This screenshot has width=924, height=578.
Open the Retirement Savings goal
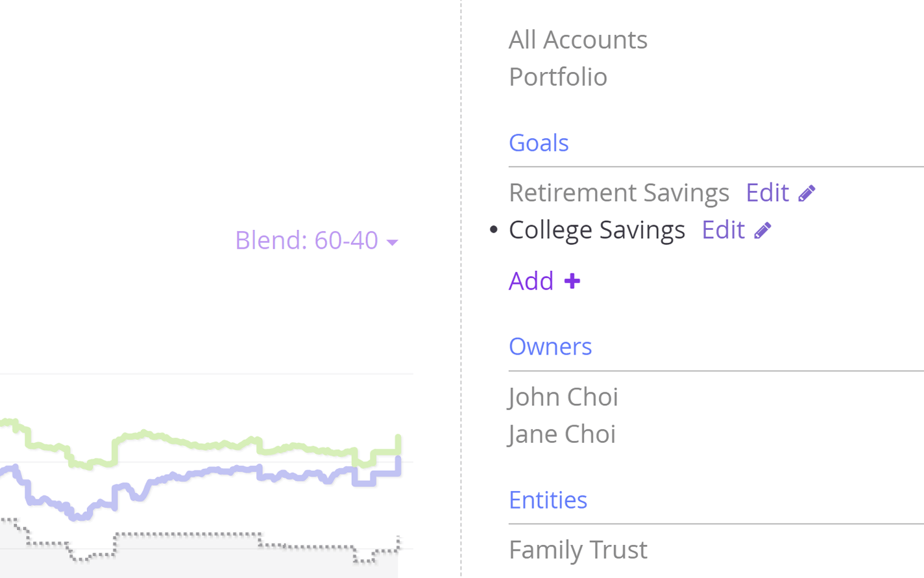(618, 193)
